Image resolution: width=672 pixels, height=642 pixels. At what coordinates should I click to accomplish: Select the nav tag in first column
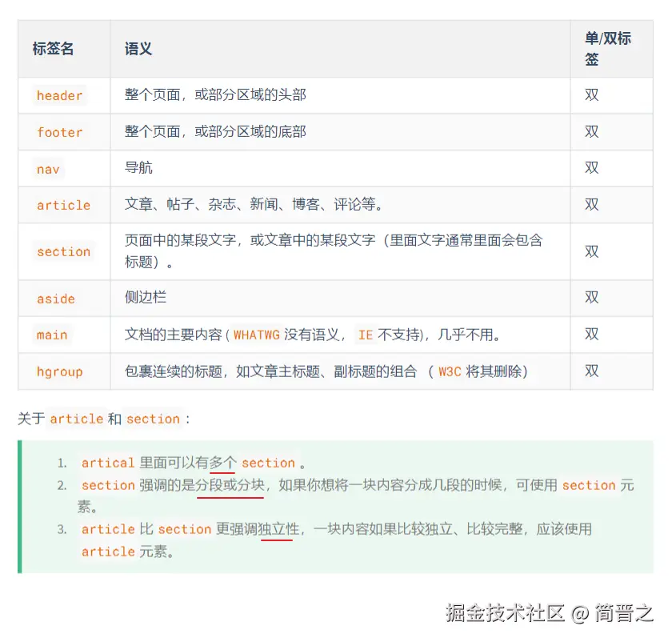(x=47, y=169)
